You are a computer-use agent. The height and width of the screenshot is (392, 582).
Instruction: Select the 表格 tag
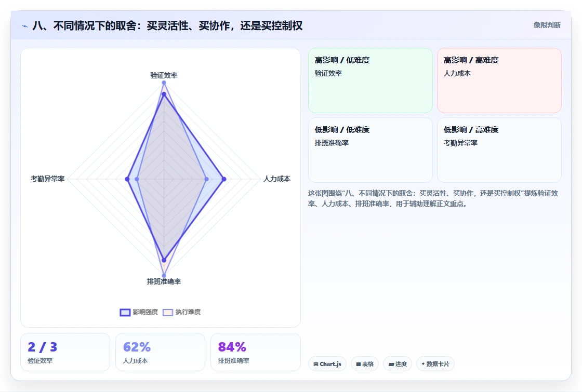[364, 364]
